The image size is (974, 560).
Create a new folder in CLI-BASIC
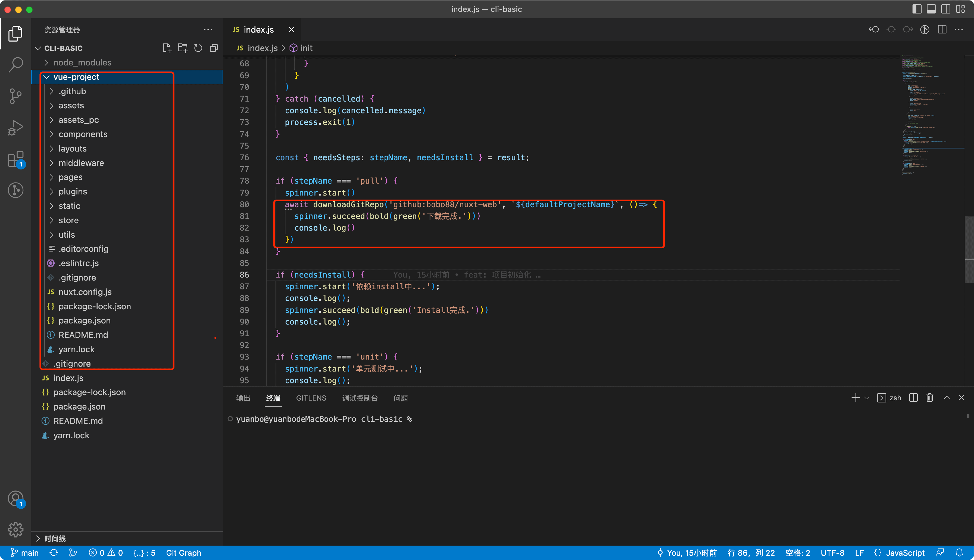tap(183, 48)
